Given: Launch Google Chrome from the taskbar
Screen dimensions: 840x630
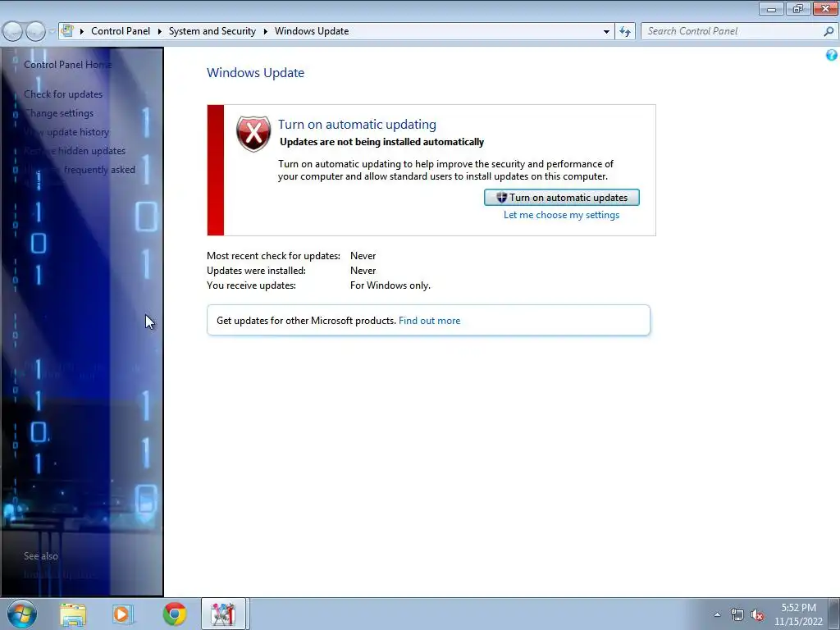Looking at the screenshot, I should click(x=175, y=614).
